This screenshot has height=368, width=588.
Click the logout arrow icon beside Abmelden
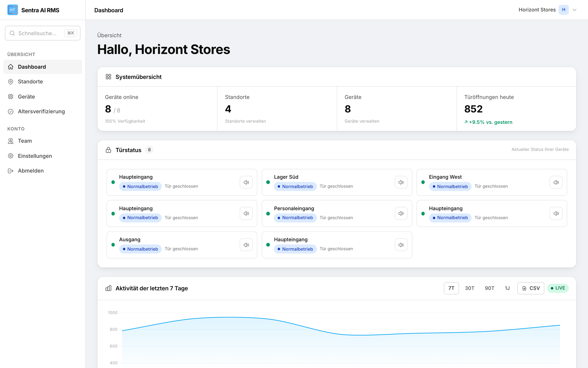(x=11, y=171)
